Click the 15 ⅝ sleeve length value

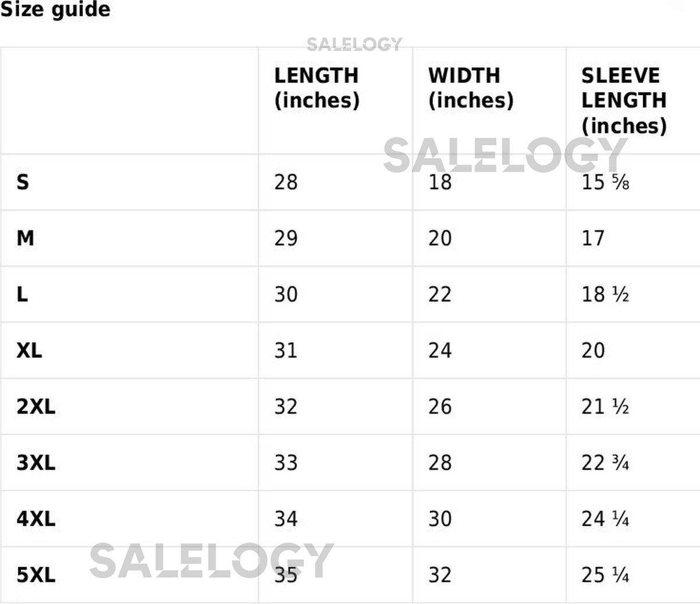pyautogui.click(x=605, y=182)
